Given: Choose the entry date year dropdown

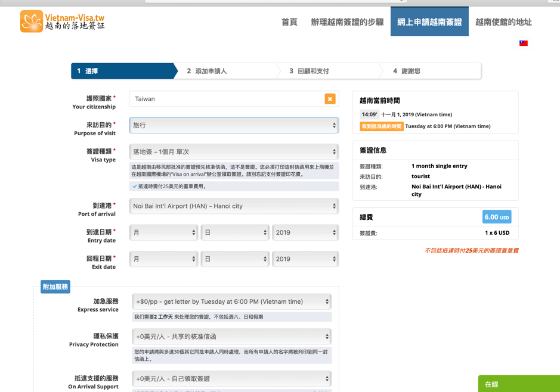Looking at the screenshot, I should (305, 233).
